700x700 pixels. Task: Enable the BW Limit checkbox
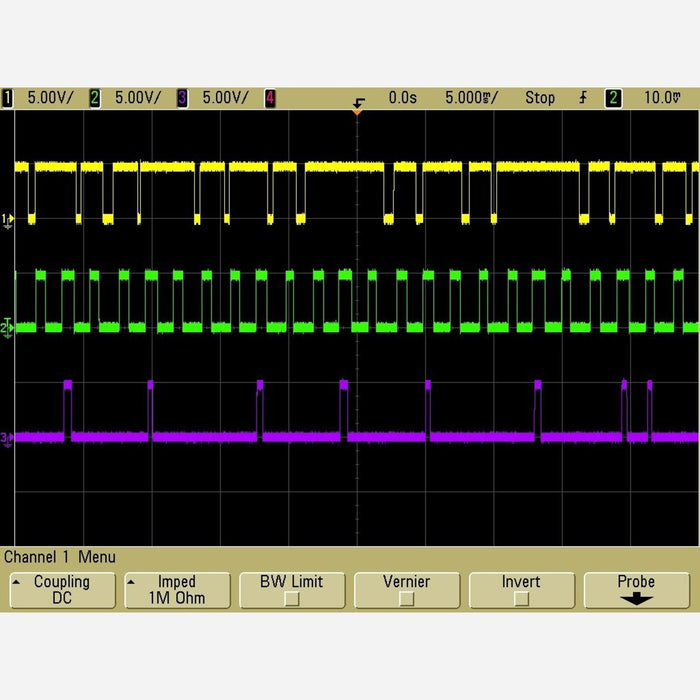pos(291,599)
